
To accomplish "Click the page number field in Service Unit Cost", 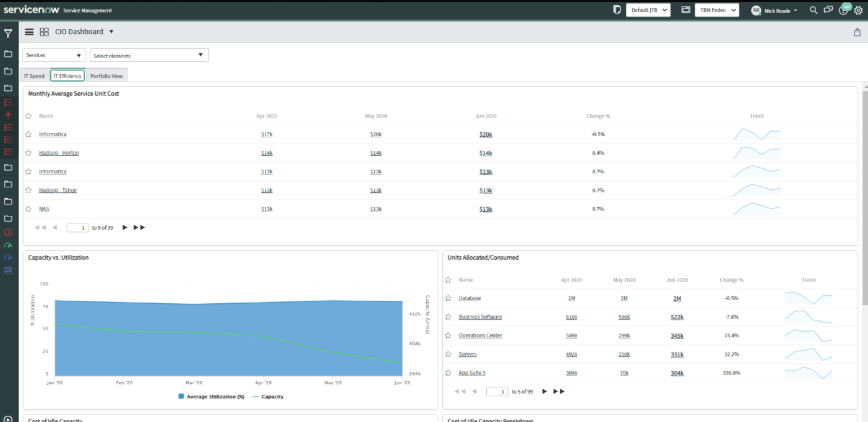I will pos(77,228).
